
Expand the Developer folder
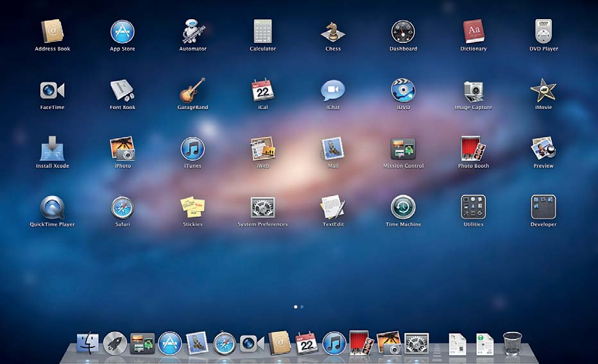(x=543, y=207)
